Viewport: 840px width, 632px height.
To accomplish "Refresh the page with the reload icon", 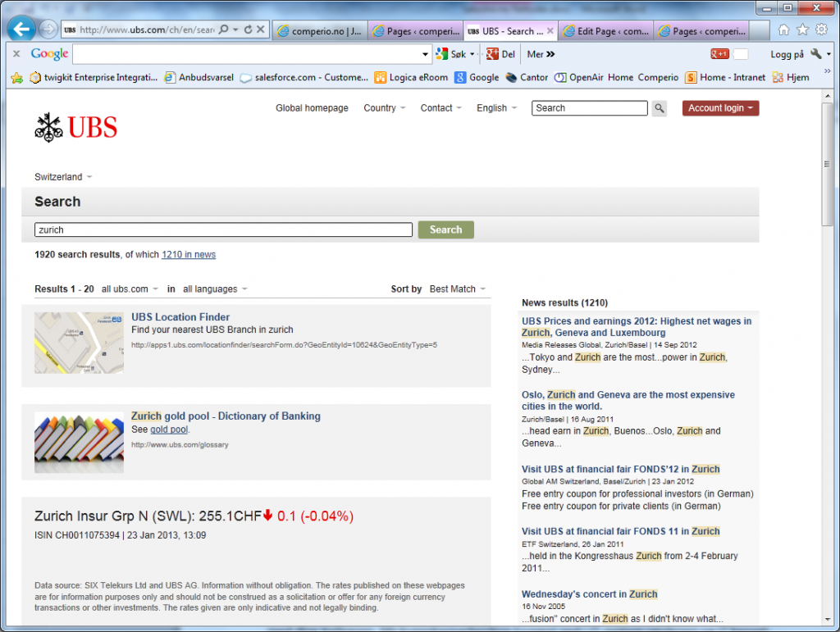I will coord(248,30).
